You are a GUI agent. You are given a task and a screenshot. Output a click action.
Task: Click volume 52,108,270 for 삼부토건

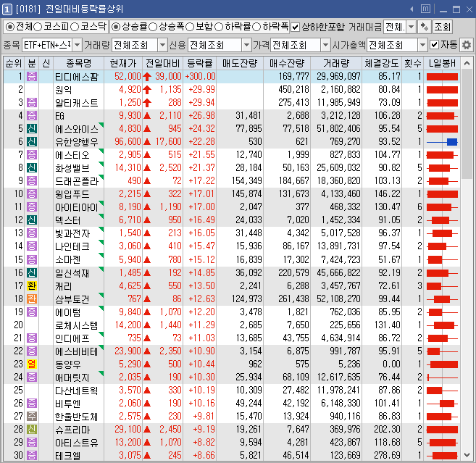coord(338,299)
